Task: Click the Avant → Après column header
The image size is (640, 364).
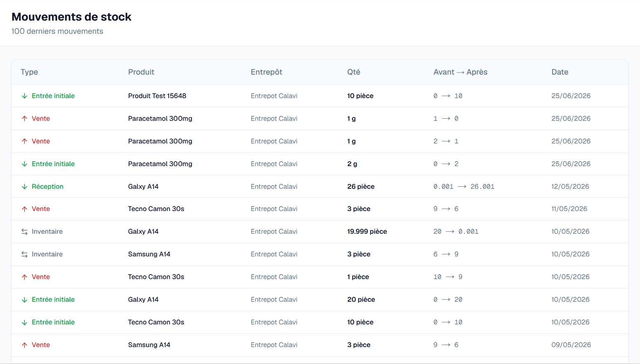Action: tap(461, 72)
